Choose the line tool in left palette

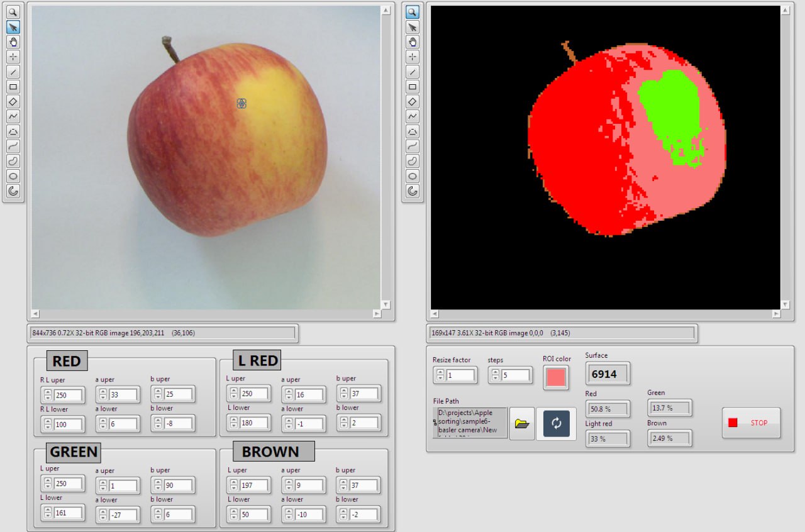point(13,72)
